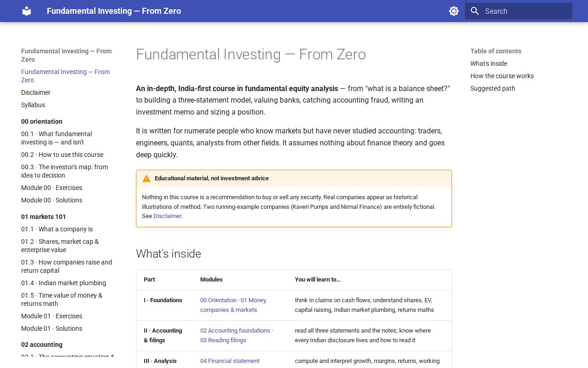Click the '01 markets 101' section heading
588x368 pixels.
tap(44, 217)
